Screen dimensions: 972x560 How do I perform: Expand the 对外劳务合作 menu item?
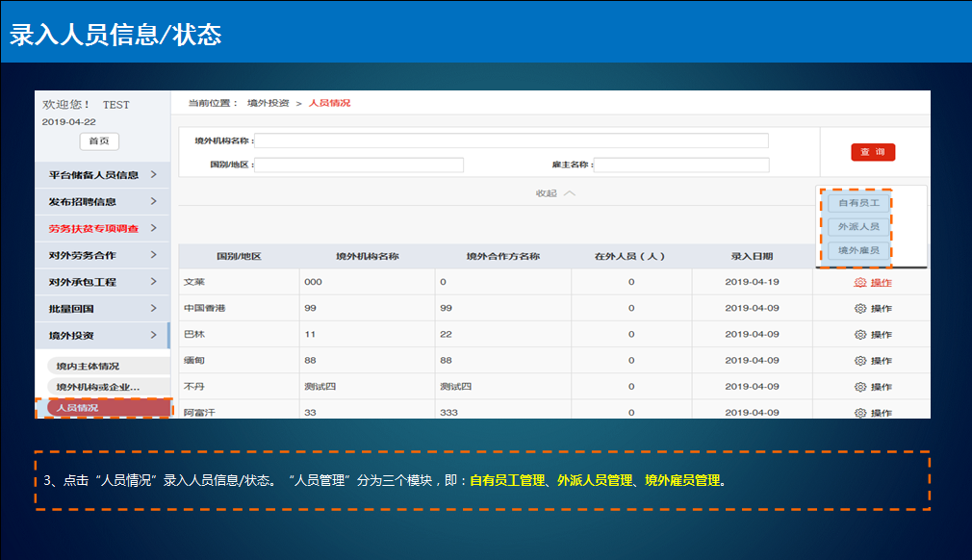pos(102,256)
